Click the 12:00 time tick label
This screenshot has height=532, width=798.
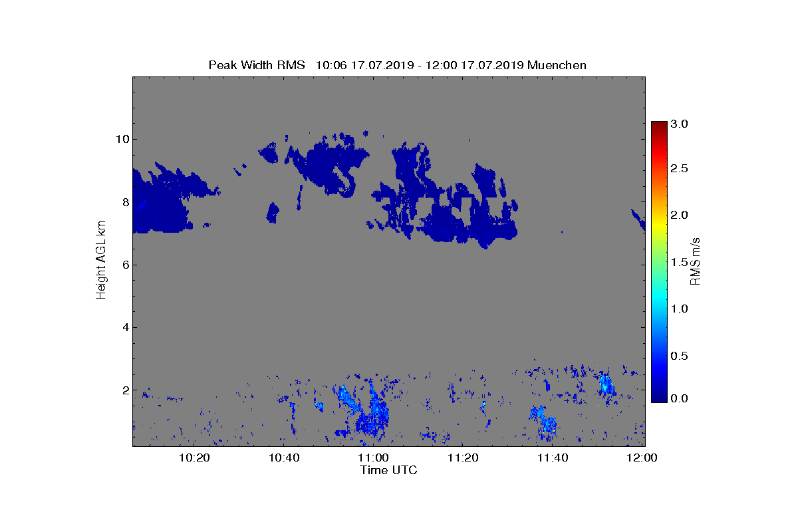[x=641, y=458]
